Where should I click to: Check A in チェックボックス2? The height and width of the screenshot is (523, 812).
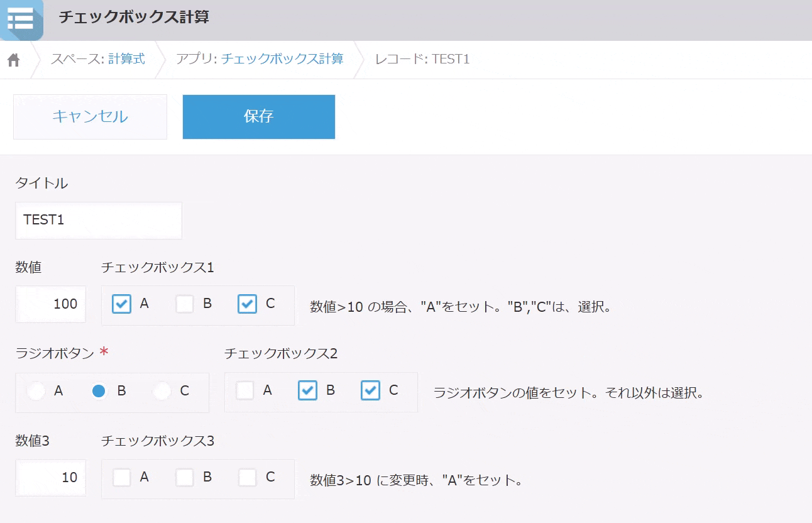coord(245,391)
